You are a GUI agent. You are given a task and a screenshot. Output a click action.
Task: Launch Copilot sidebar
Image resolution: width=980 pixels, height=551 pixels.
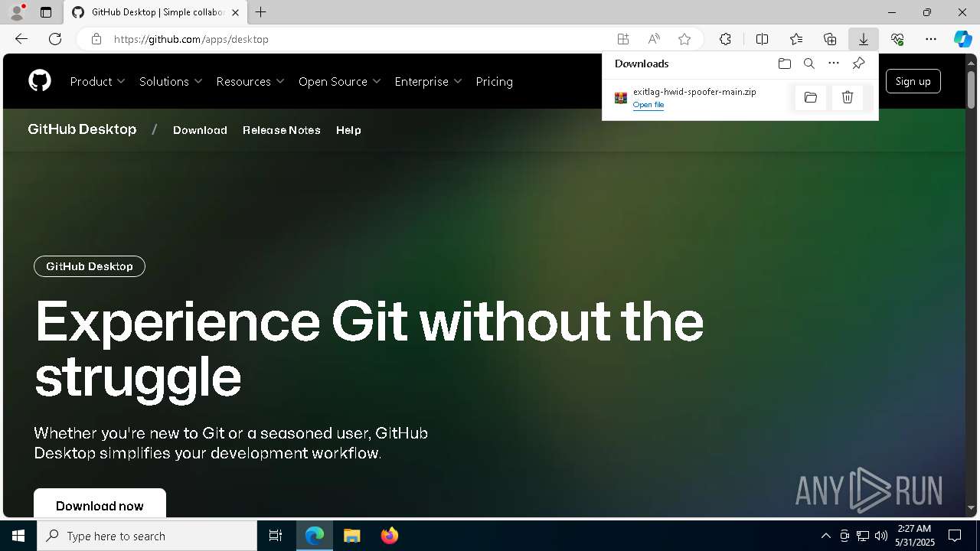click(x=963, y=39)
